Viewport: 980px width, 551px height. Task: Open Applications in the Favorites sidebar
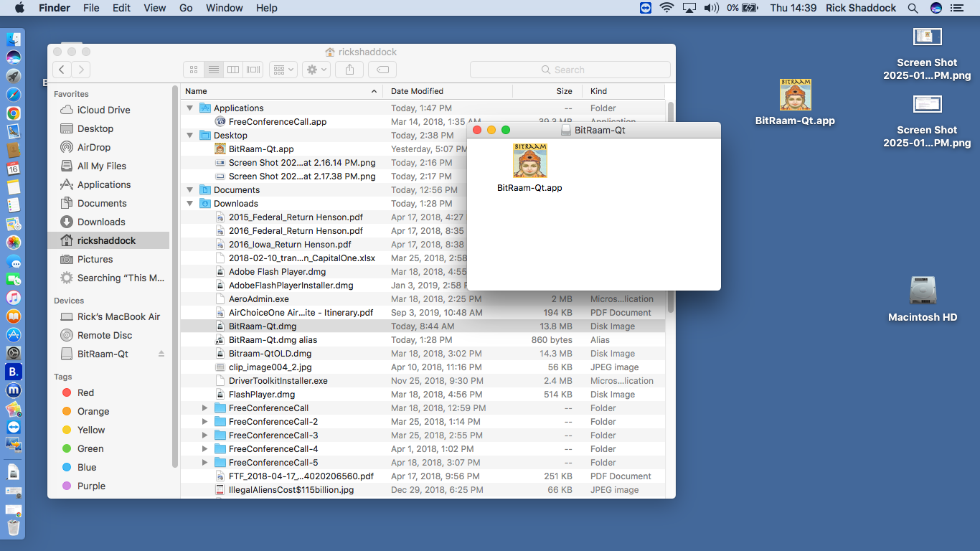pyautogui.click(x=104, y=184)
